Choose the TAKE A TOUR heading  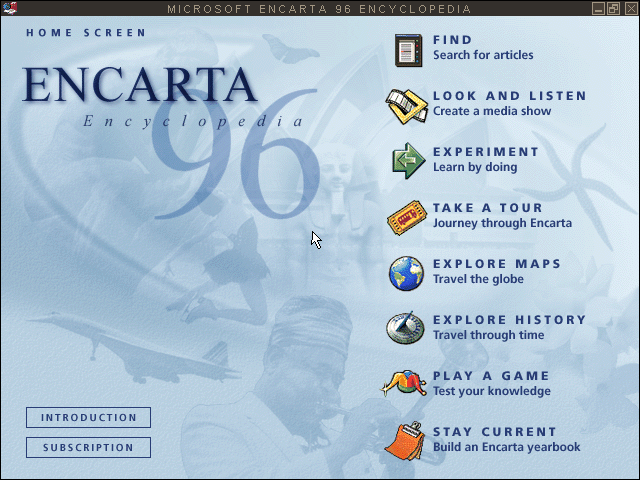pyautogui.click(x=488, y=208)
